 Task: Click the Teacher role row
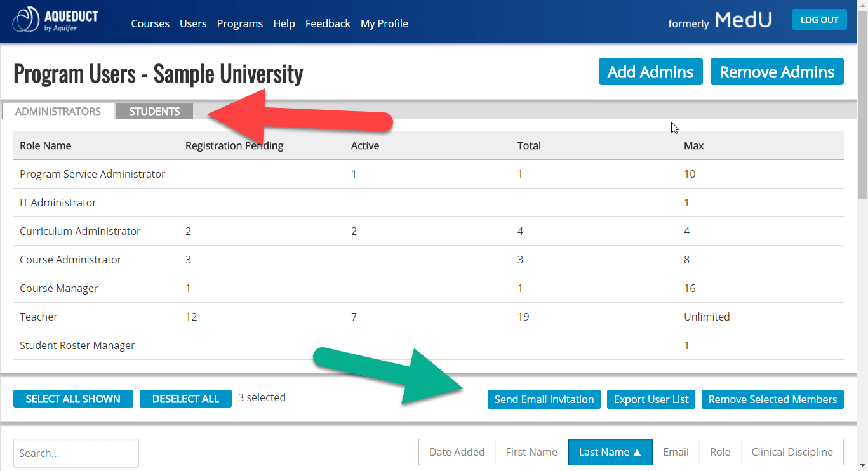[x=429, y=317]
